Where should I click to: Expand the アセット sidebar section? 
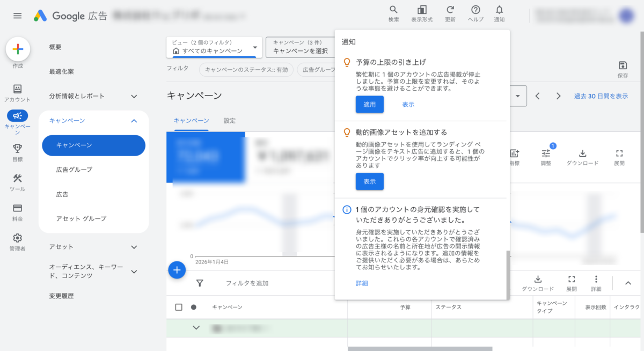[x=134, y=247]
